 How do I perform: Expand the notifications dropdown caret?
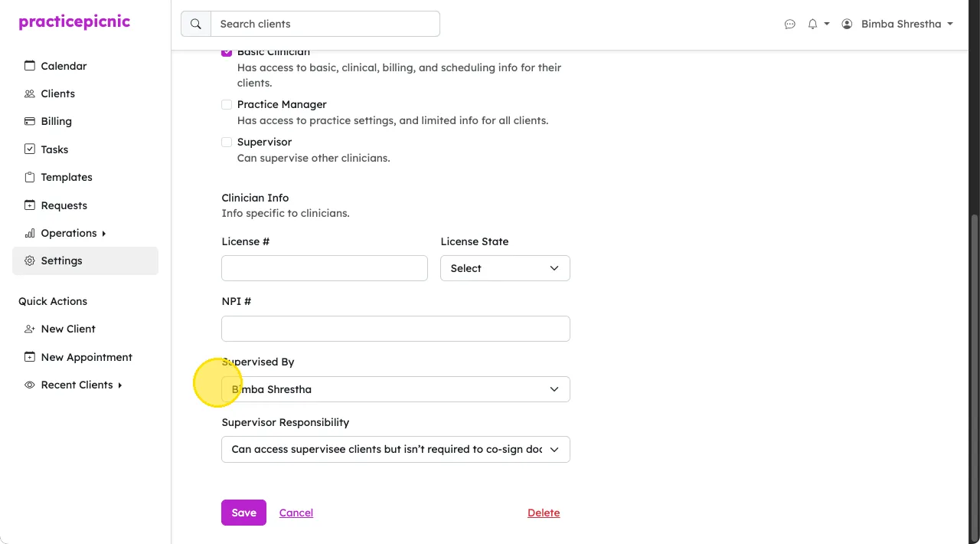827,24
